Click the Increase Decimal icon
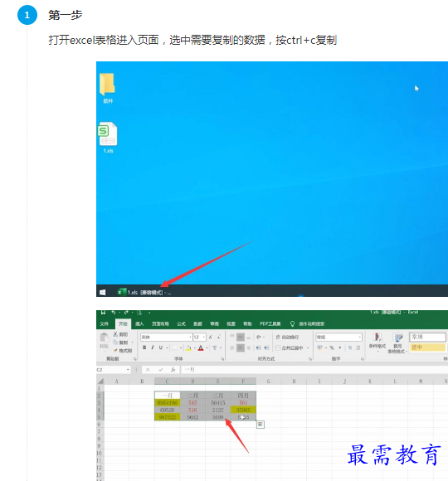Screen dimensions: 448x481 [350, 347]
